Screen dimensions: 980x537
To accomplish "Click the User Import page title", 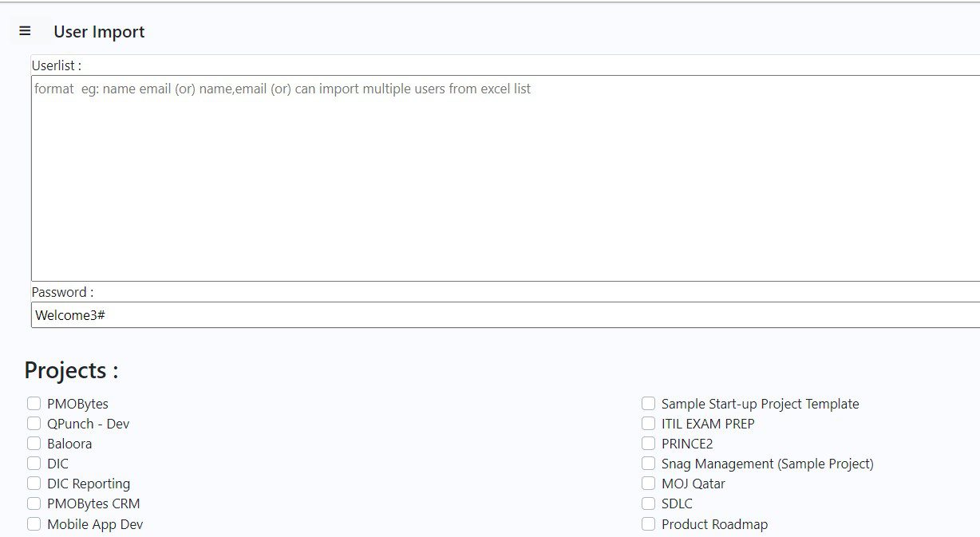I will tap(98, 31).
